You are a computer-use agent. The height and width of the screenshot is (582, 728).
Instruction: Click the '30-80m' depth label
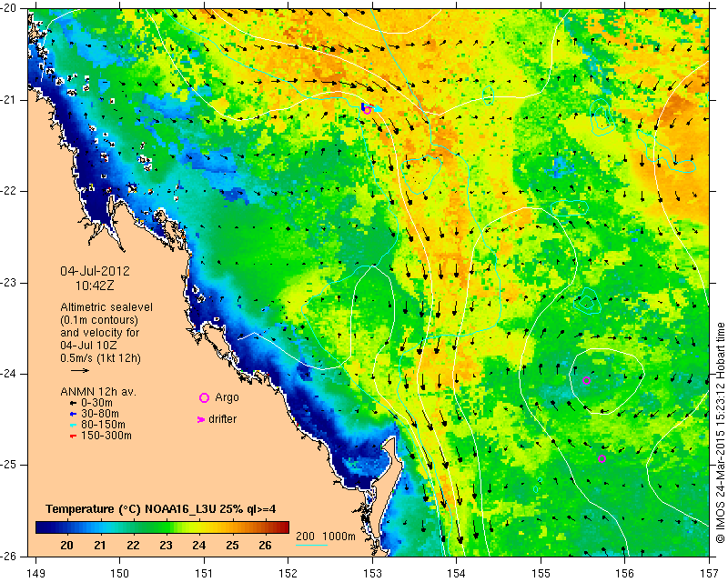100,414
